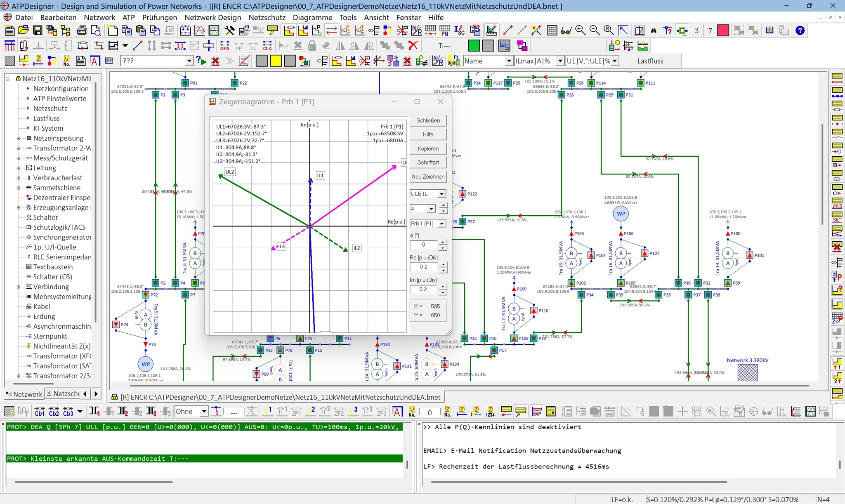Click the CLA close-all switches icon
The height and width of the screenshot is (504, 845).
tap(267, 46)
